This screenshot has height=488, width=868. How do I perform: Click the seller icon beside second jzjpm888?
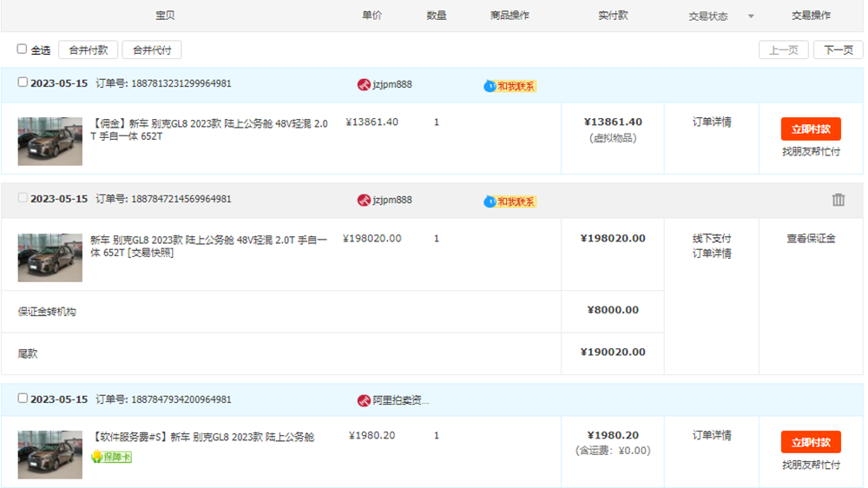pos(364,201)
